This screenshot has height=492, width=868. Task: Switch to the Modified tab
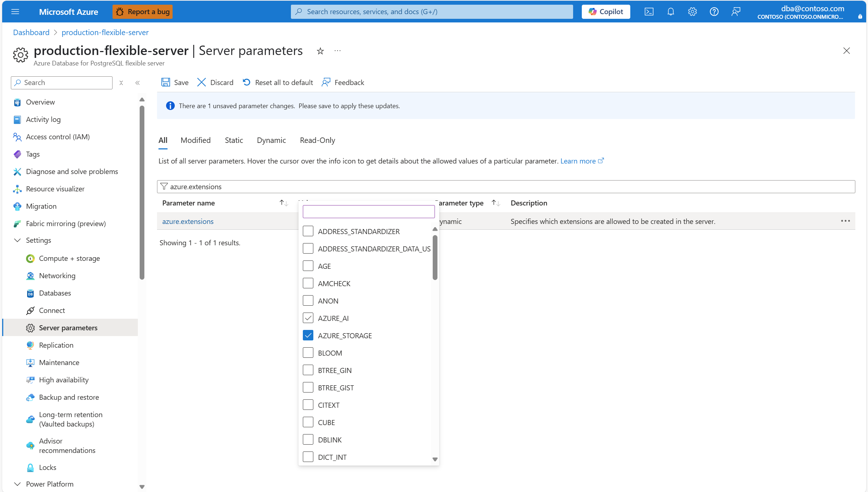pyautogui.click(x=195, y=140)
